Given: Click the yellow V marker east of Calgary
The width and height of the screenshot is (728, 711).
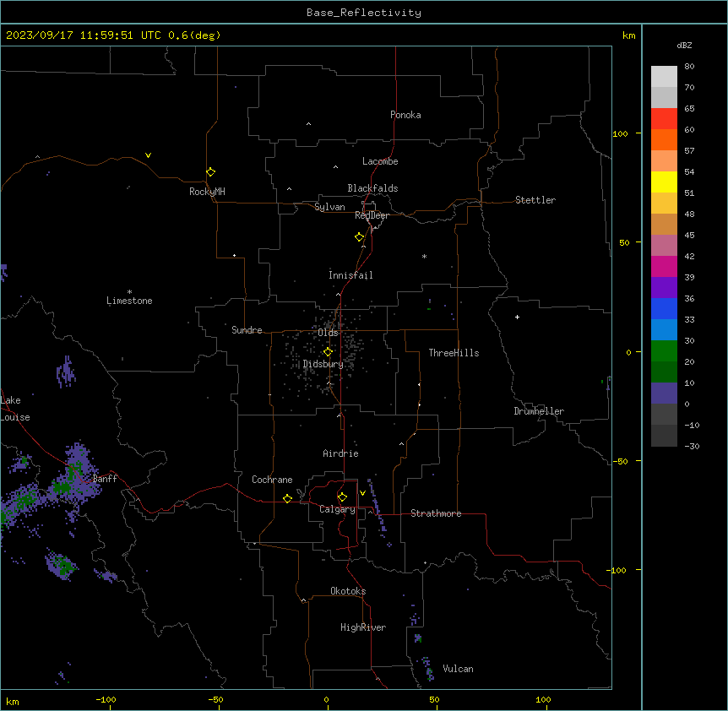Looking at the screenshot, I should [x=362, y=493].
